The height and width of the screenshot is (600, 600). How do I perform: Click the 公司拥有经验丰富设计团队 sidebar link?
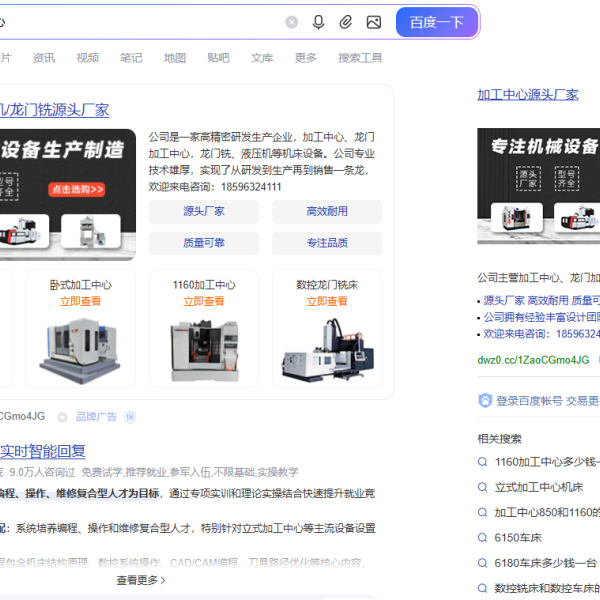(x=541, y=317)
